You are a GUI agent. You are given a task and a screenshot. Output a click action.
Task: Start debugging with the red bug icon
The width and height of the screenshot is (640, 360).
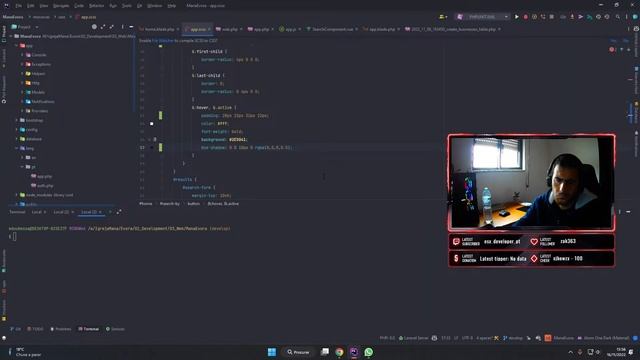(526, 17)
